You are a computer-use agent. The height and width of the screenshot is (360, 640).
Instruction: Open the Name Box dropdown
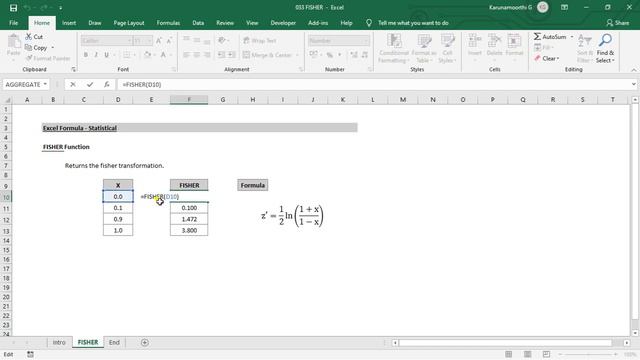coord(45,84)
